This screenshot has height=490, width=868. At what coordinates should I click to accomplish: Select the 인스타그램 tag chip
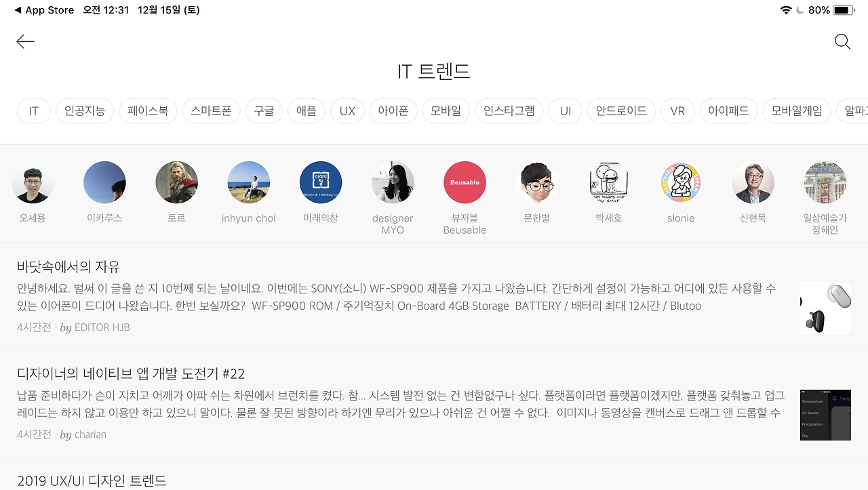click(509, 111)
